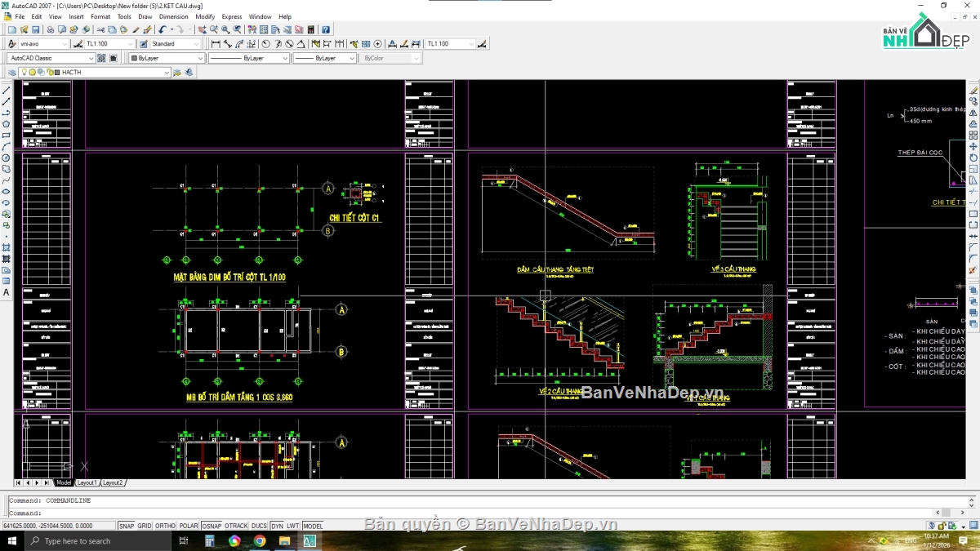
Task: Click the MODEL button in status bar
Action: pos(313,527)
